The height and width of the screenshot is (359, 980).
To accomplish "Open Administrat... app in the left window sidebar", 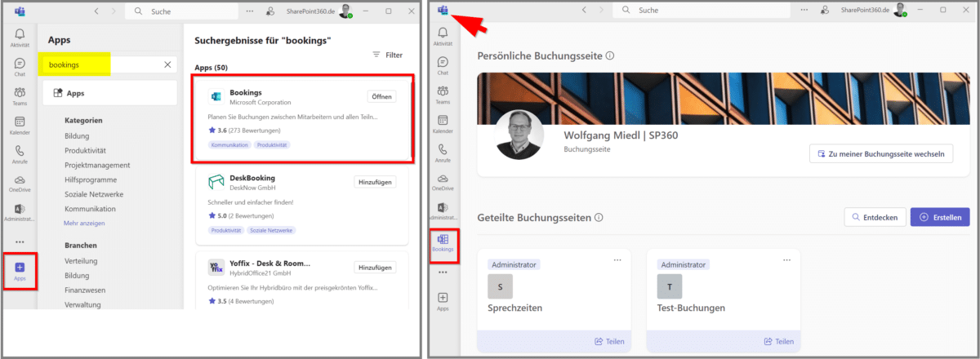I will [20, 213].
